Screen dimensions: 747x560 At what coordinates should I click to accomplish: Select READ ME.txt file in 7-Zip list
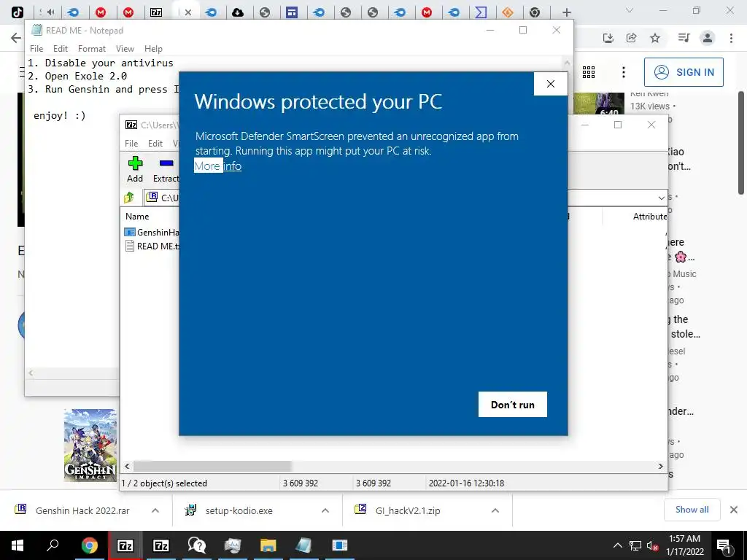(x=152, y=246)
